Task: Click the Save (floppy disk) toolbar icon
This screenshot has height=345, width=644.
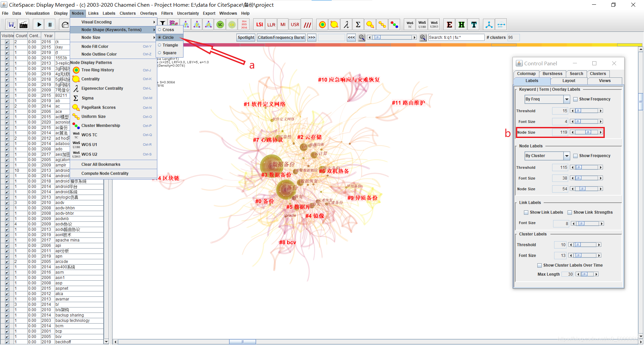Action: click(x=11, y=24)
